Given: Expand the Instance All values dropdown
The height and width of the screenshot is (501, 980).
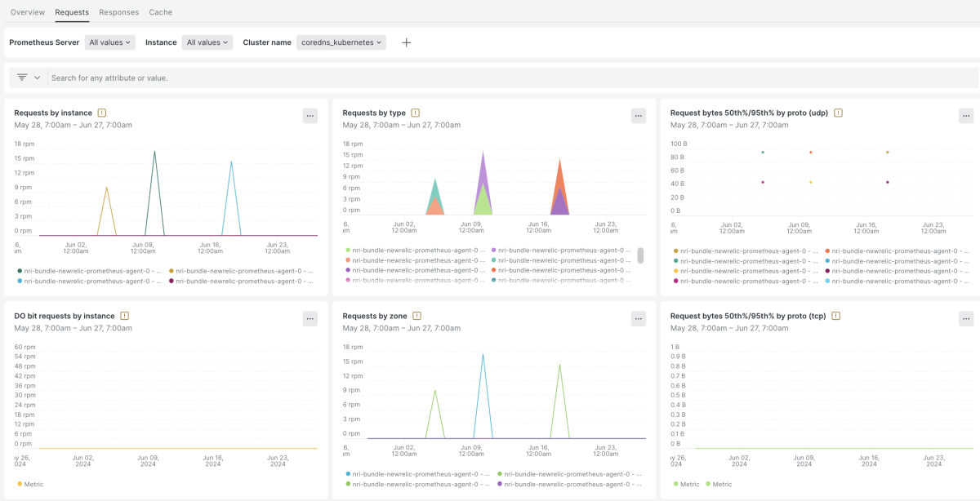Looking at the screenshot, I should coord(207,42).
